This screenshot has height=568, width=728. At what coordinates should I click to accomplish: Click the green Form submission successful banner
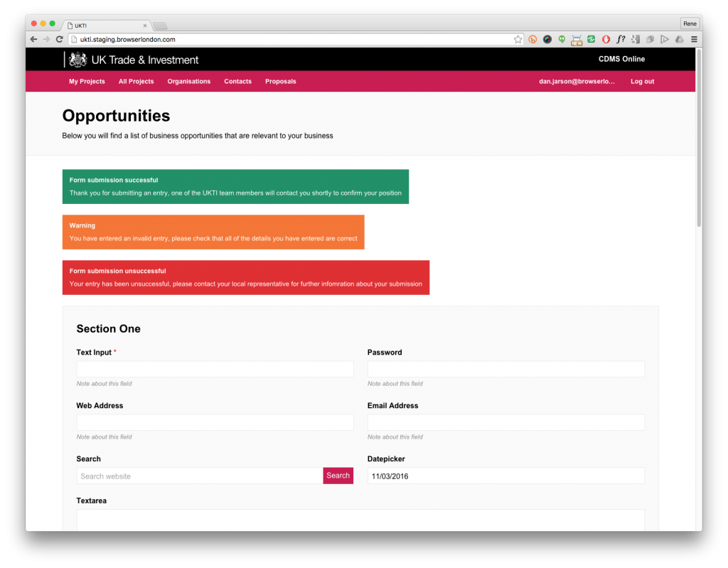click(x=235, y=187)
